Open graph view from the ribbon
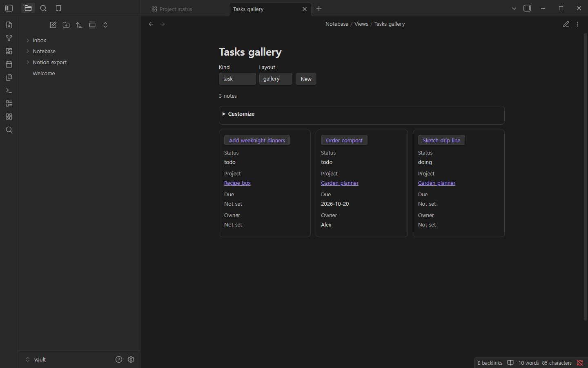The height and width of the screenshot is (368, 588). 9,38
